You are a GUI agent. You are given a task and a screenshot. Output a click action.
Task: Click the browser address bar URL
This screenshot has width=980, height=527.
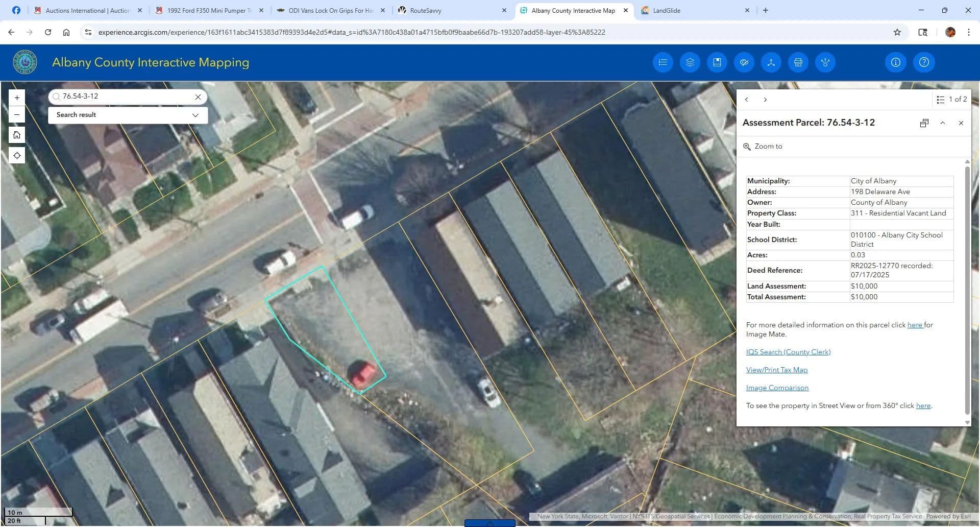pos(352,32)
